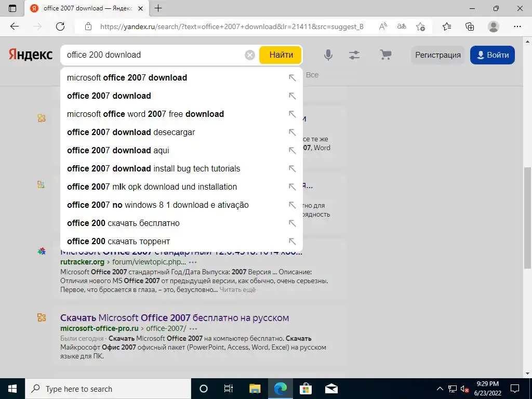Expand Читать ещё in rutracker snippet
Screen dimensions: 532x399
pyautogui.click(x=237, y=290)
